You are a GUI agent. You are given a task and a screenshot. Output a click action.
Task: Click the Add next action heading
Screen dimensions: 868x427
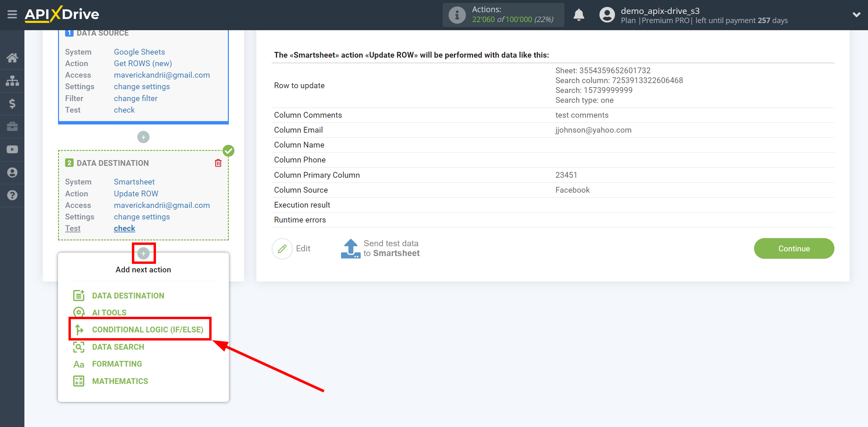coord(143,270)
